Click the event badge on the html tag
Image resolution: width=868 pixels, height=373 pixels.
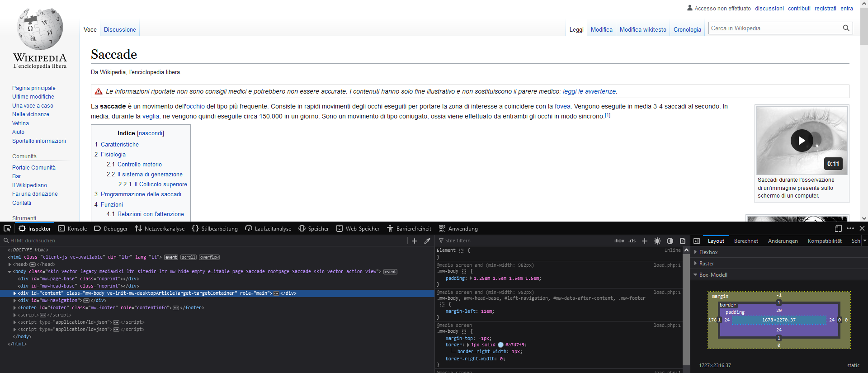pyautogui.click(x=171, y=257)
